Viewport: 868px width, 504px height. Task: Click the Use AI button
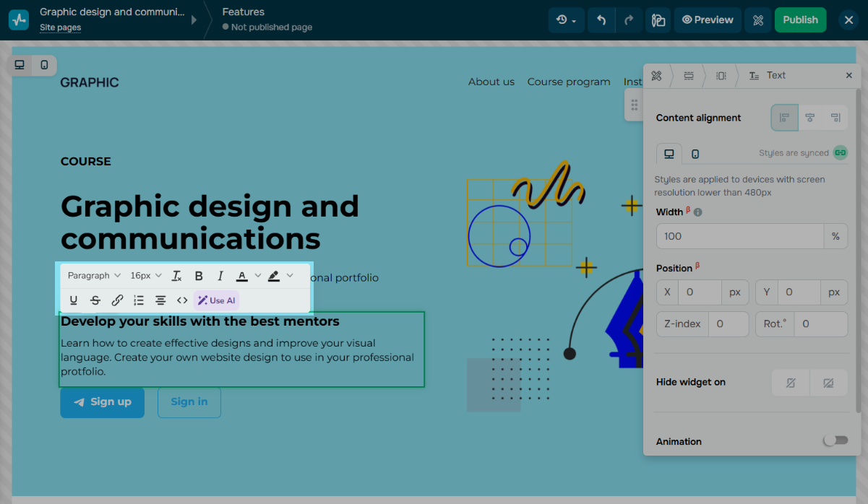point(216,300)
